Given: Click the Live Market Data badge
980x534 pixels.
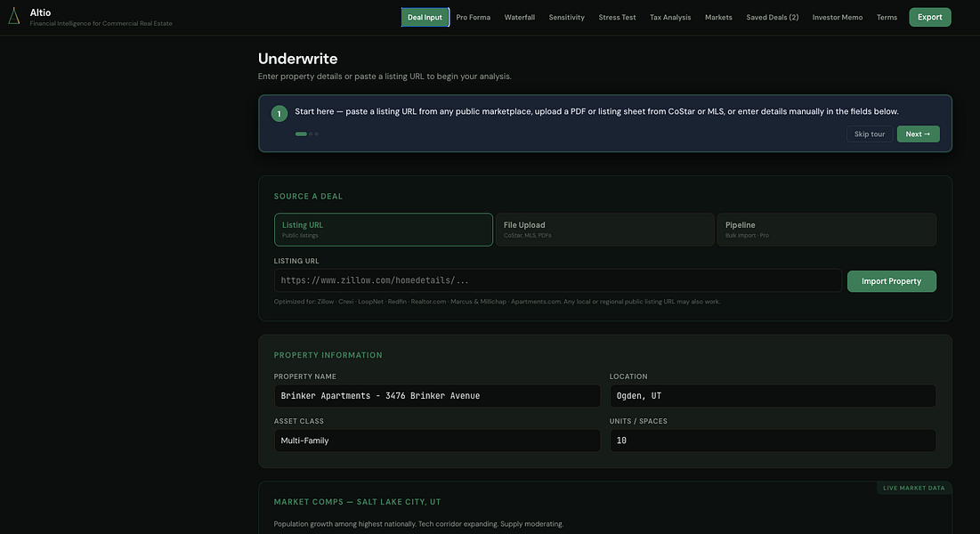Looking at the screenshot, I should 914,488.
